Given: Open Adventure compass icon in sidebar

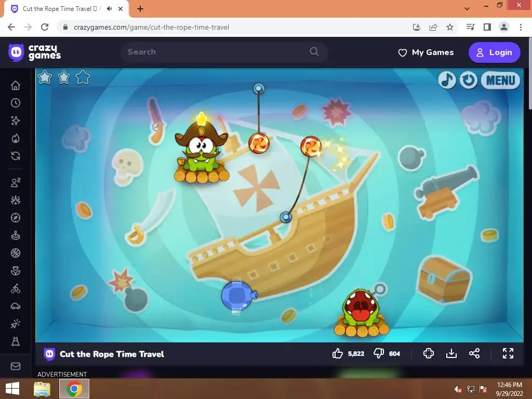Looking at the screenshot, I should (x=16, y=218).
